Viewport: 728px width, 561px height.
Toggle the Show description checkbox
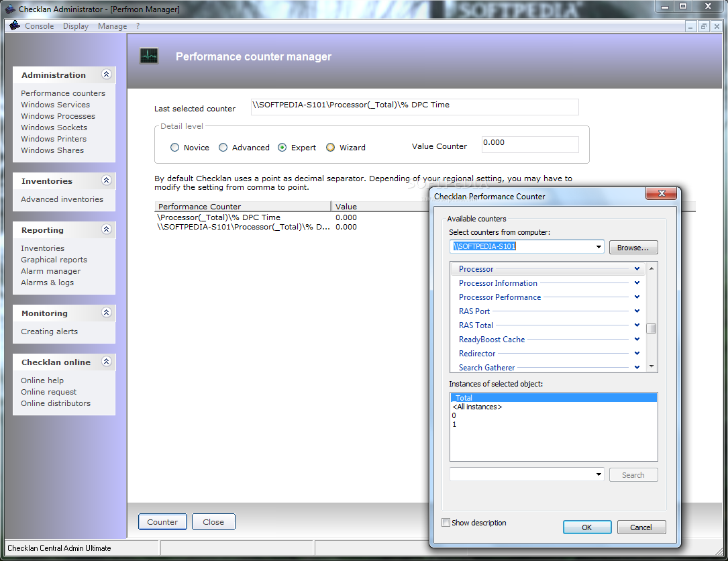tap(446, 523)
